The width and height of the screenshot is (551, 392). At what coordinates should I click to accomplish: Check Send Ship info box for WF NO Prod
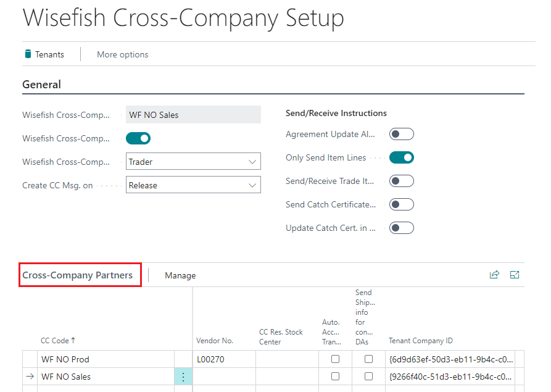(368, 359)
